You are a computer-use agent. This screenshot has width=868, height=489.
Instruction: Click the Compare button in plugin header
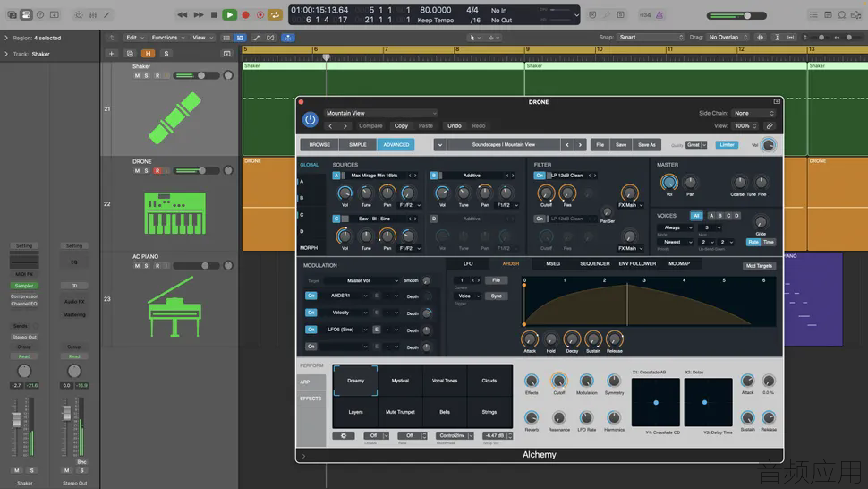coord(370,125)
